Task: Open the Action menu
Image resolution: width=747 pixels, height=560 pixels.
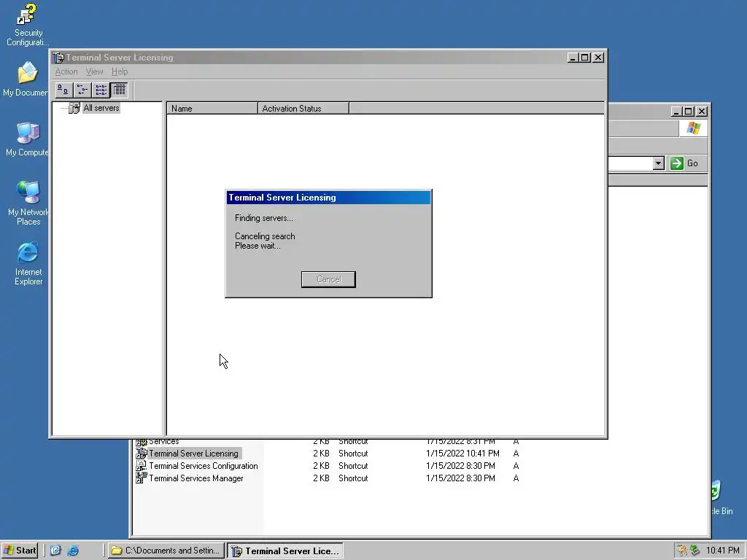Action: 66,71
